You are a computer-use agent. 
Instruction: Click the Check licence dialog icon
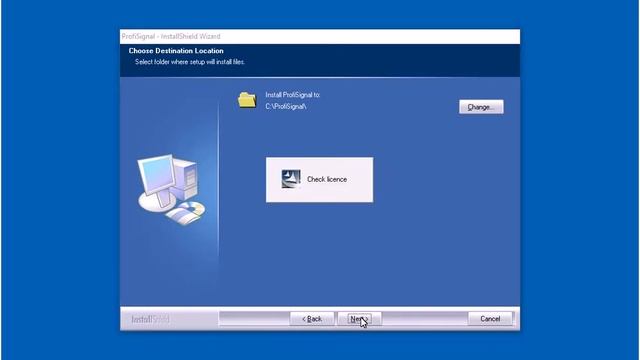coord(291,179)
